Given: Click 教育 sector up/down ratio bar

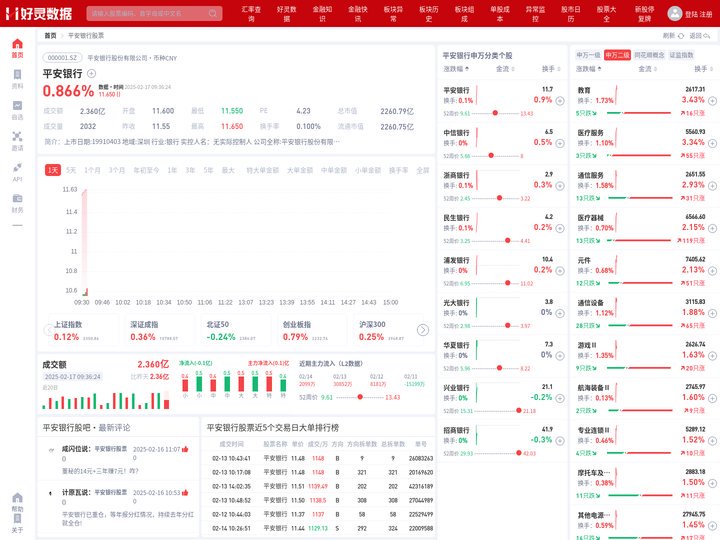Looking at the screenshot, I should (x=639, y=113).
